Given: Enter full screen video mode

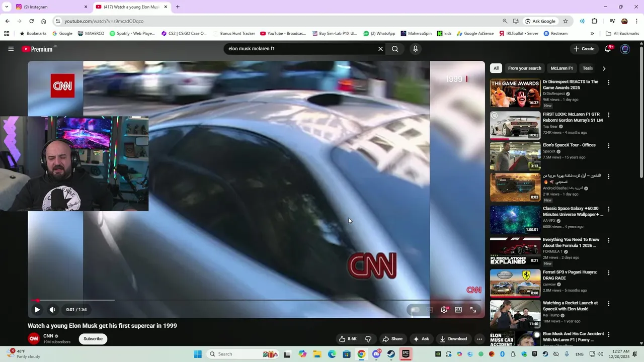Looking at the screenshot, I should pos(473,310).
